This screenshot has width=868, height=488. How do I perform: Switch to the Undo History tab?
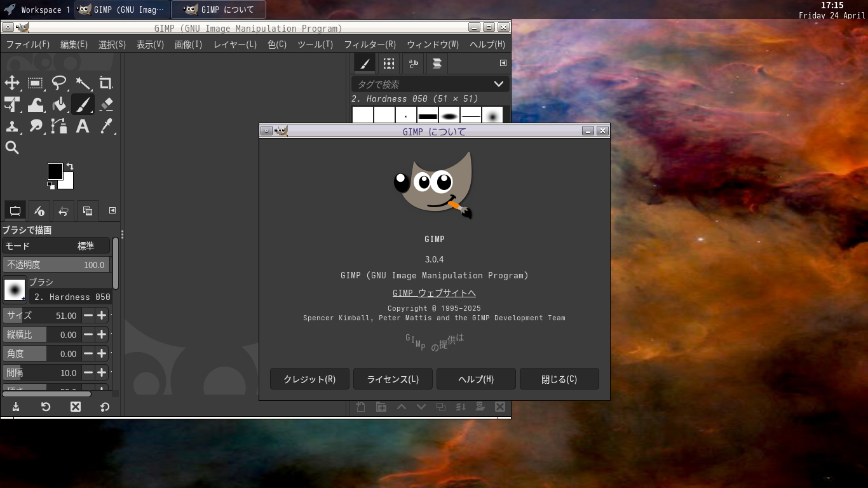[64, 210]
